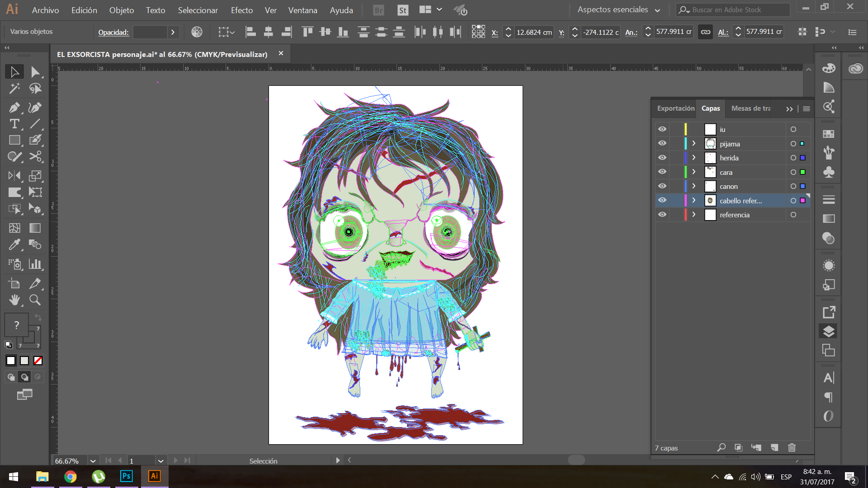Select the Pen tool
Viewport: 868px width, 488px height.
click(14, 108)
